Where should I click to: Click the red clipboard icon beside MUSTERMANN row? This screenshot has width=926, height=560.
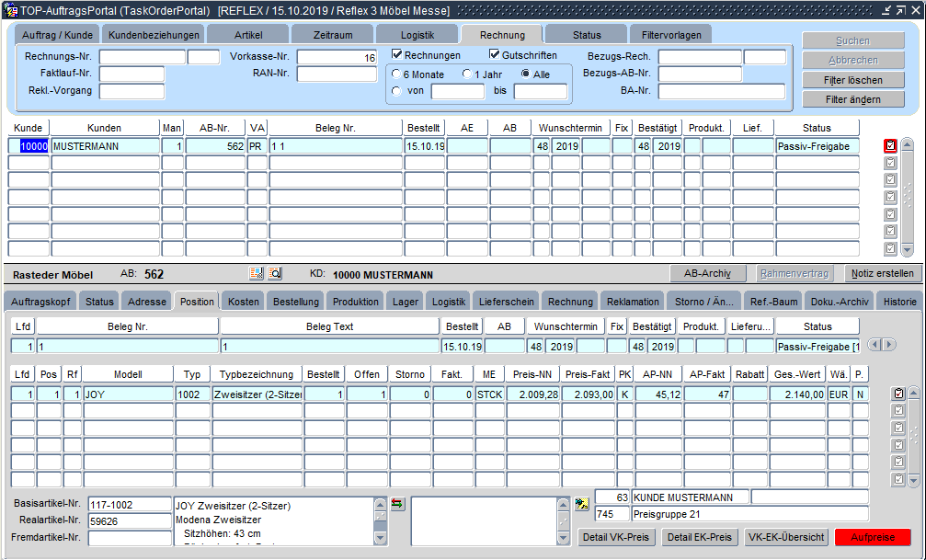pyautogui.click(x=890, y=145)
